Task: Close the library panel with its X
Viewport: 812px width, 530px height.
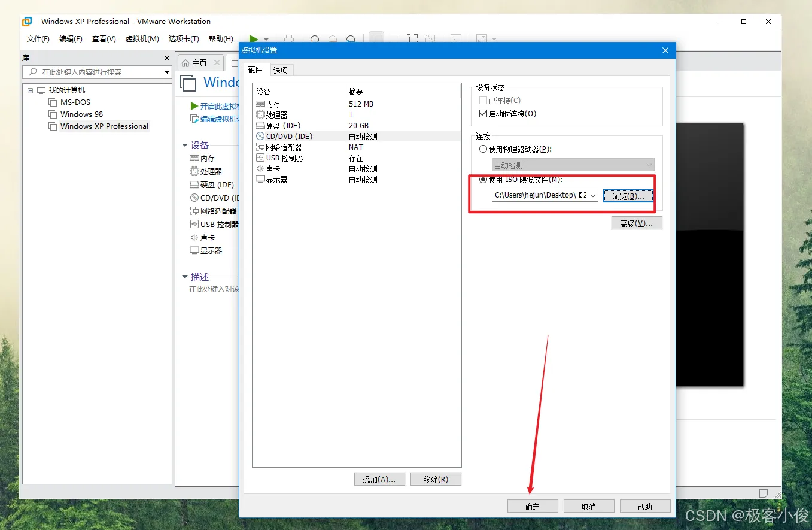Action: click(167, 58)
